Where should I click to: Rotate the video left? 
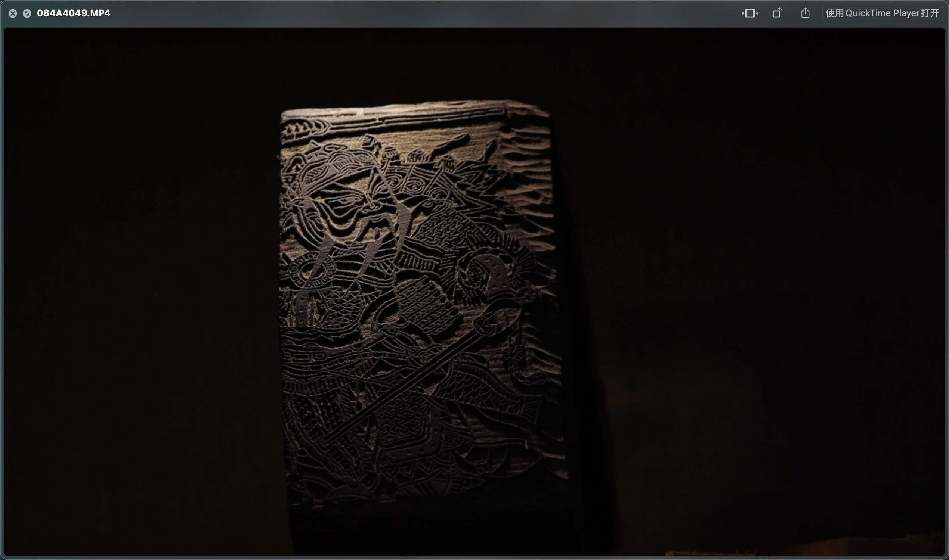[777, 13]
